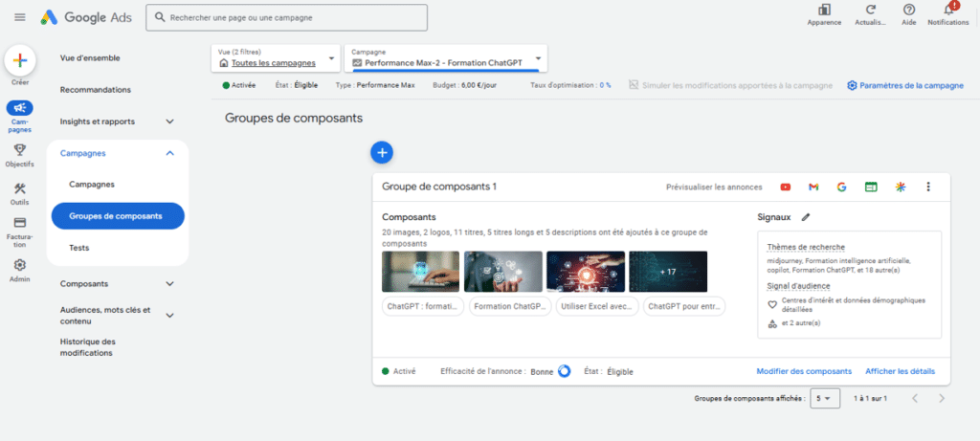Open the Admin gear icon

coord(20,265)
